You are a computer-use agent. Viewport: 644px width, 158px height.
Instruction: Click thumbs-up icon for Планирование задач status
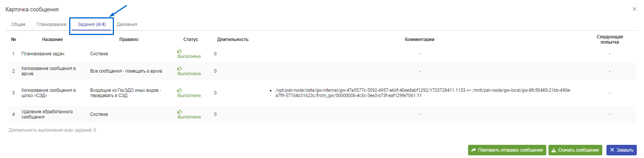point(180,51)
